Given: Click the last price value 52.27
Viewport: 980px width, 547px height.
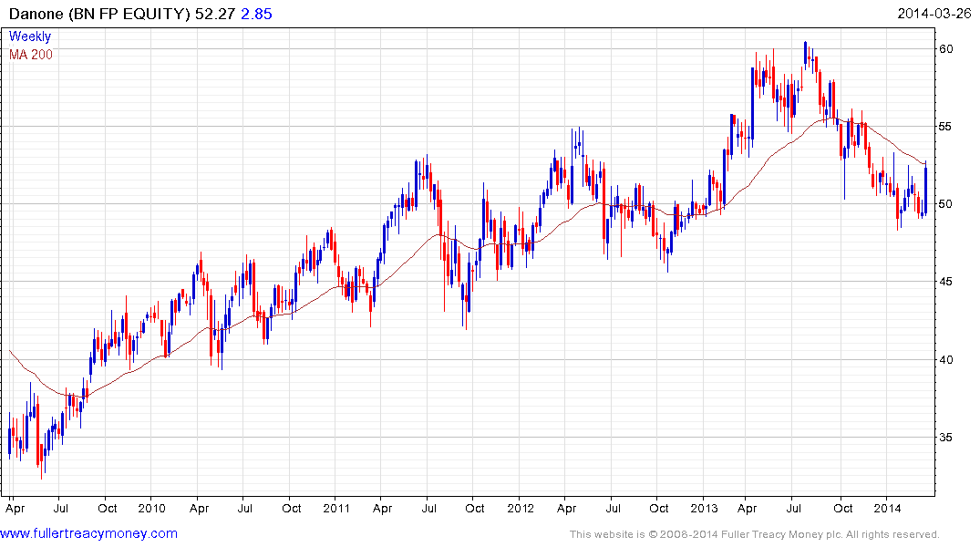Looking at the screenshot, I should coord(215,14).
